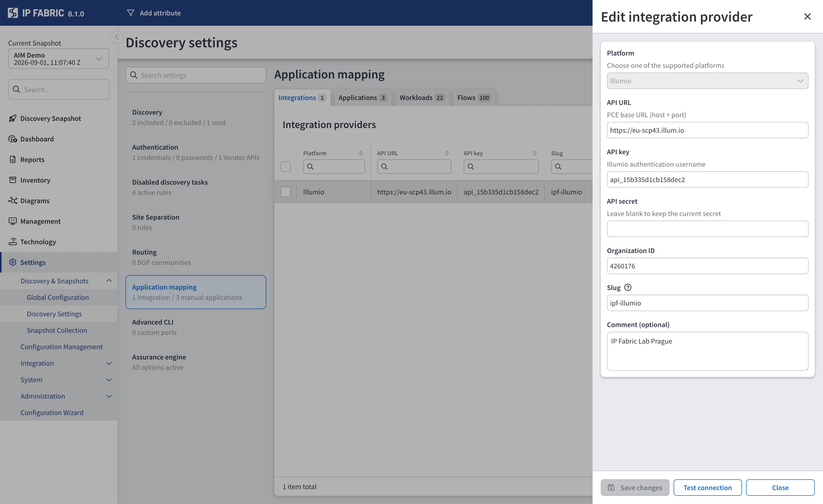
Task: Toggle the select-all checkbox in table header
Action: click(285, 166)
